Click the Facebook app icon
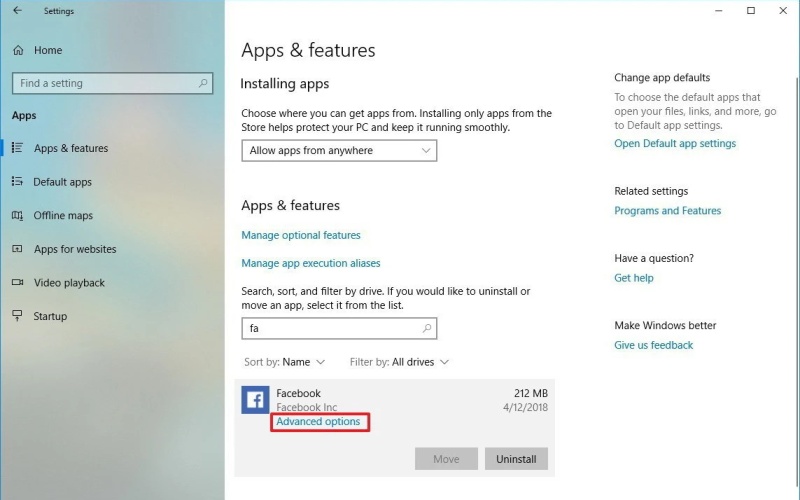Image resolution: width=800 pixels, height=500 pixels. point(255,400)
